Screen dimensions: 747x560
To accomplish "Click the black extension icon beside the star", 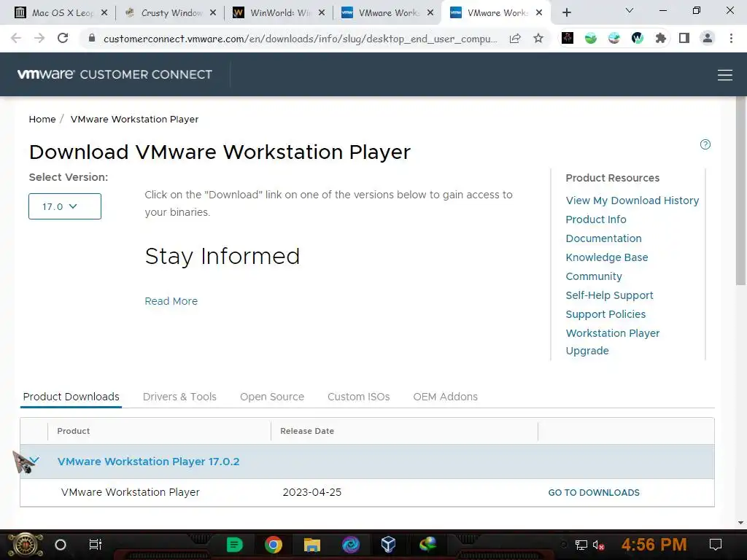I will [568, 38].
